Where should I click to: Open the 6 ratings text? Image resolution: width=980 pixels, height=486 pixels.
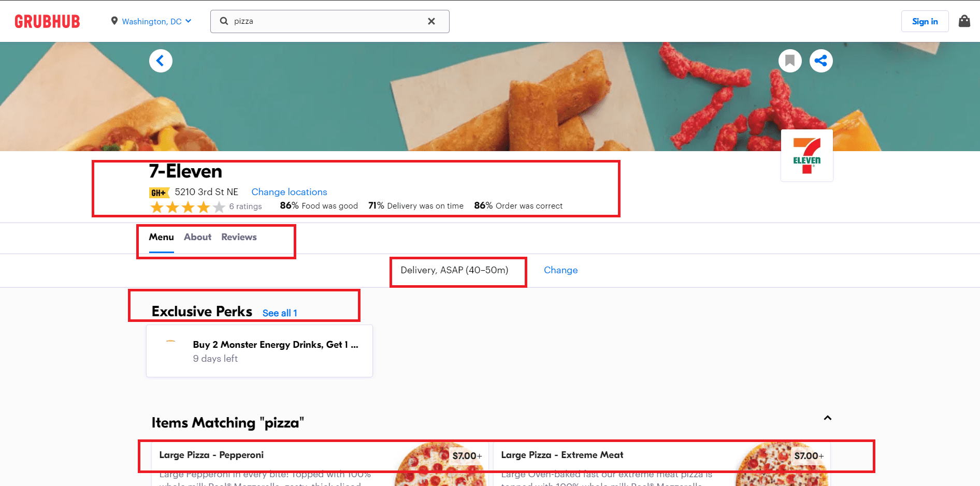click(x=246, y=207)
